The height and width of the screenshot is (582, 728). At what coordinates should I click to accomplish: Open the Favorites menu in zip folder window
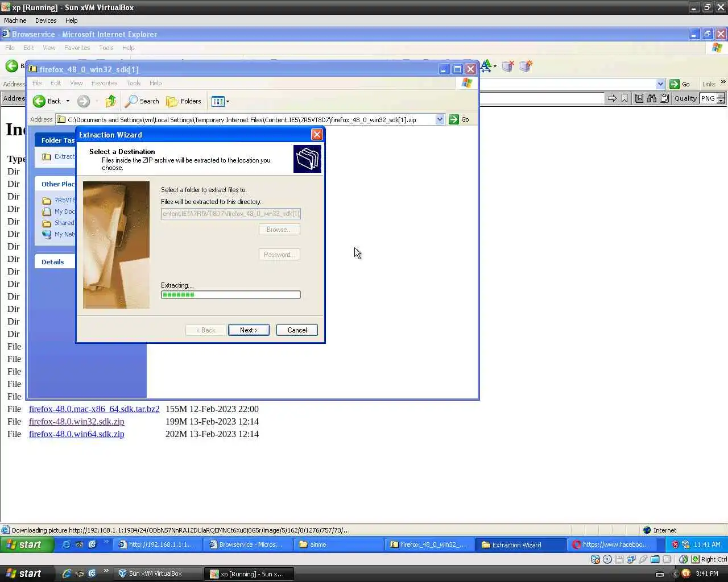[x=104, y=83]
